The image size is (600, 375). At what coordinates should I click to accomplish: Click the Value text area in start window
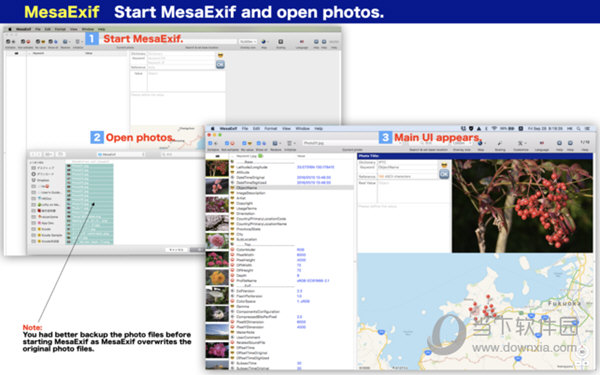pos(186,81)
